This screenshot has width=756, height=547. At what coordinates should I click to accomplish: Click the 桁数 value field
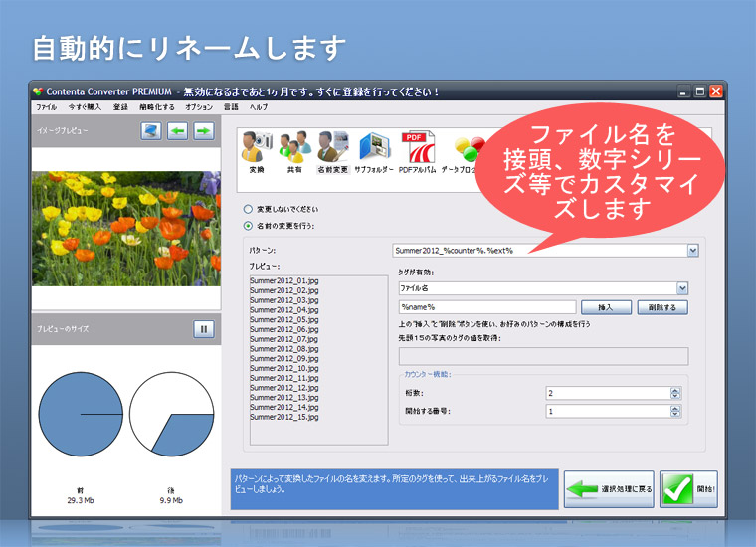(x=608, y=393)
